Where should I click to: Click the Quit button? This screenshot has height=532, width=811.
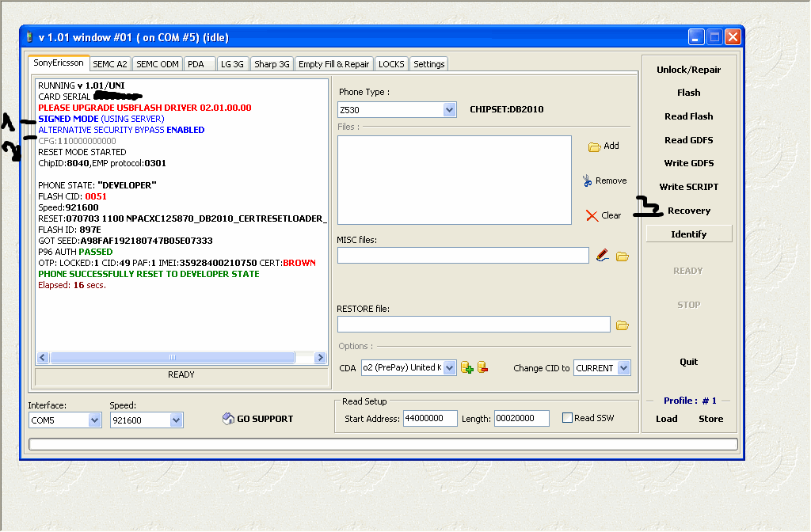coord(688,362)
